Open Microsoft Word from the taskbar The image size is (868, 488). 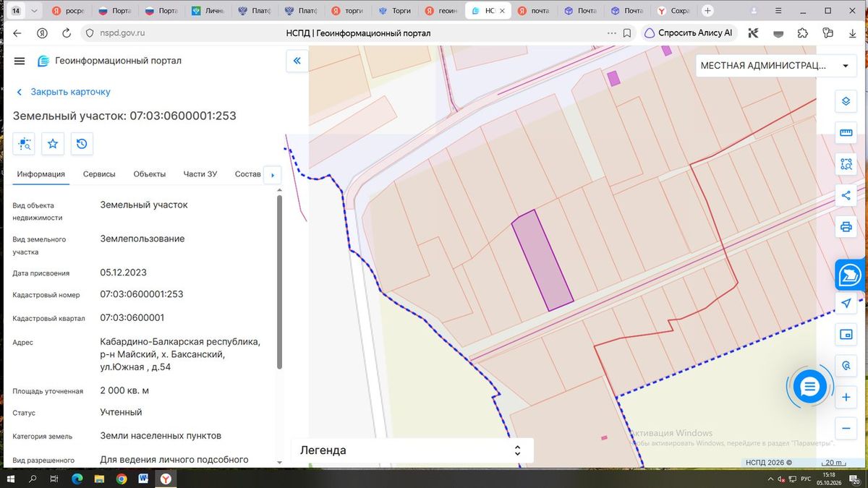coord(143,479)
